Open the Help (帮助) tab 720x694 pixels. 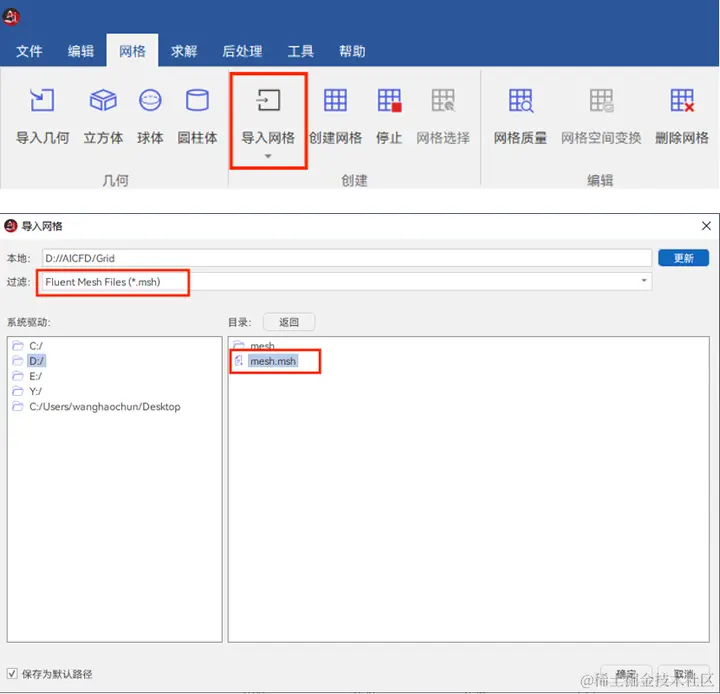coord(352,51)
